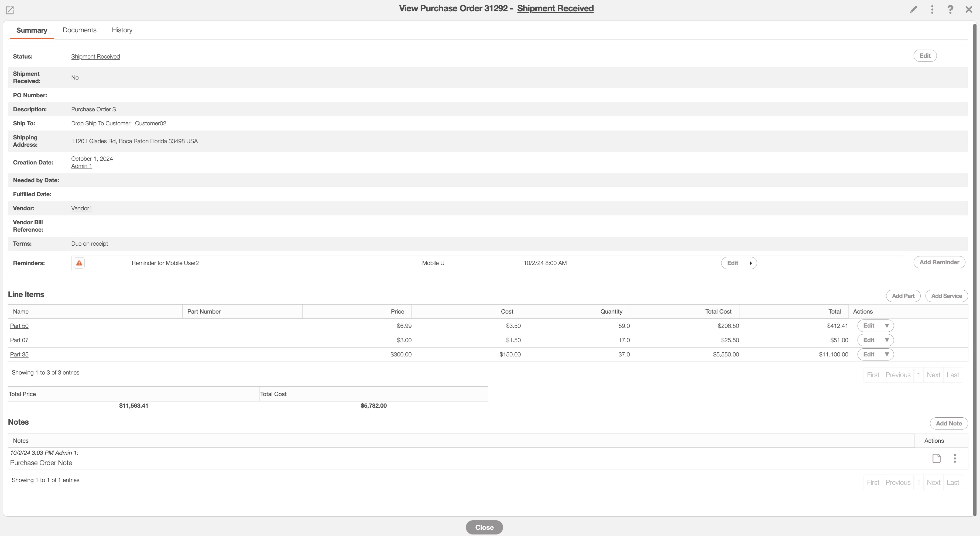Switch to the History tab

pos(122,30)
